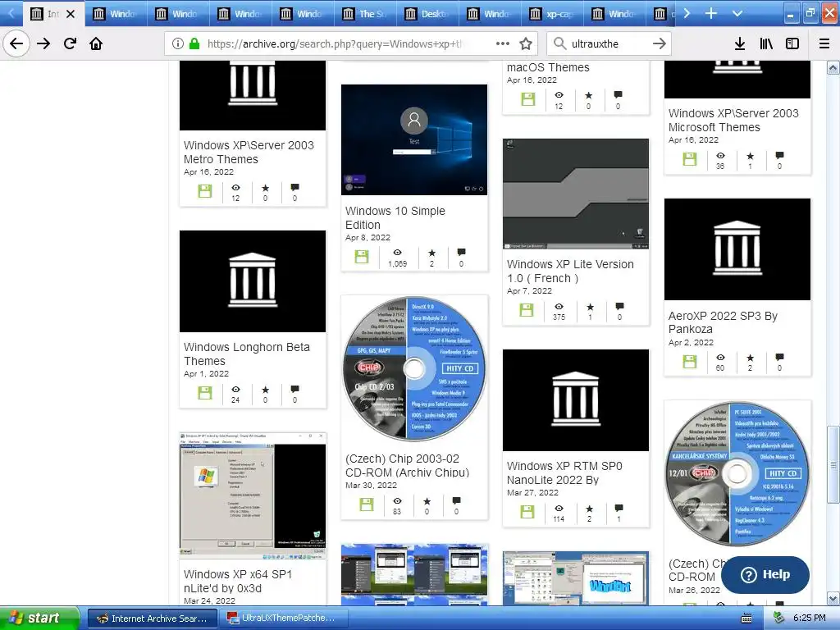
Task: Click software floppy icon under Chip 2003-02 CD-ROM
Action: (367, 504)
